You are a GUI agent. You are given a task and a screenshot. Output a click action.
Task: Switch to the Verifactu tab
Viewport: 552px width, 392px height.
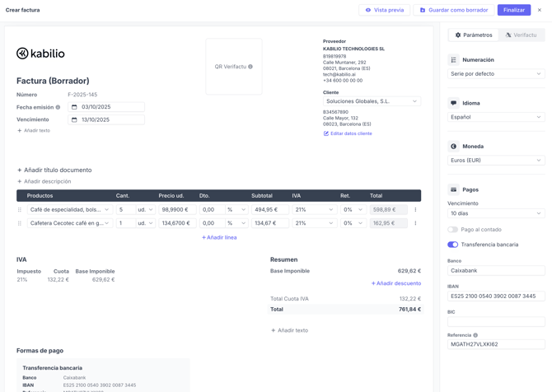tap(521, 35)
